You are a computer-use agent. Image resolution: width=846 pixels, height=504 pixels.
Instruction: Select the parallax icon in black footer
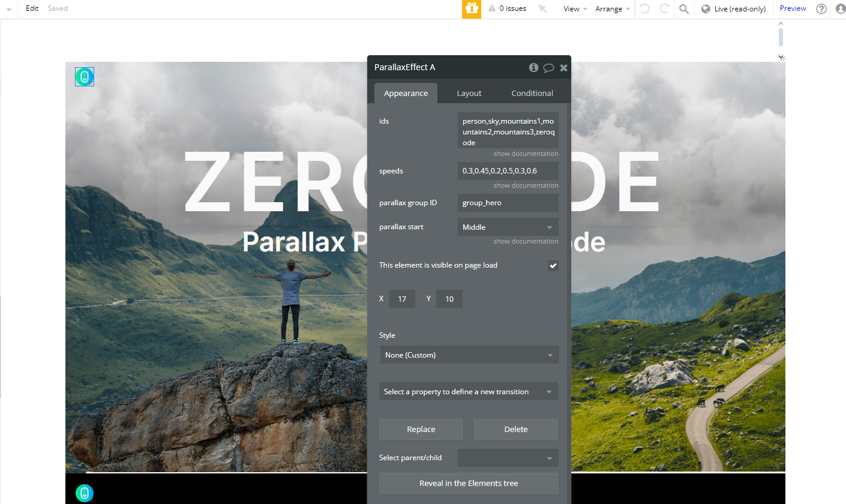coord(85,493)
